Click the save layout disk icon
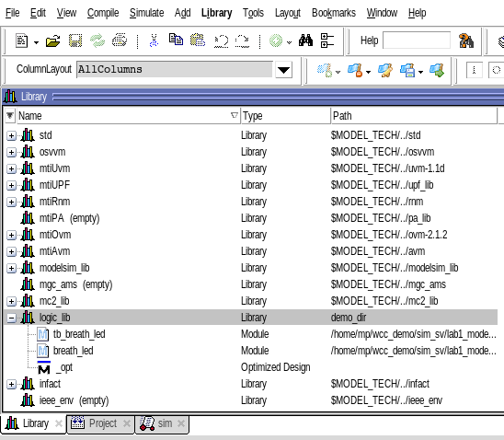Viewport: 504px width, 440px height. [x=408, y=70]
